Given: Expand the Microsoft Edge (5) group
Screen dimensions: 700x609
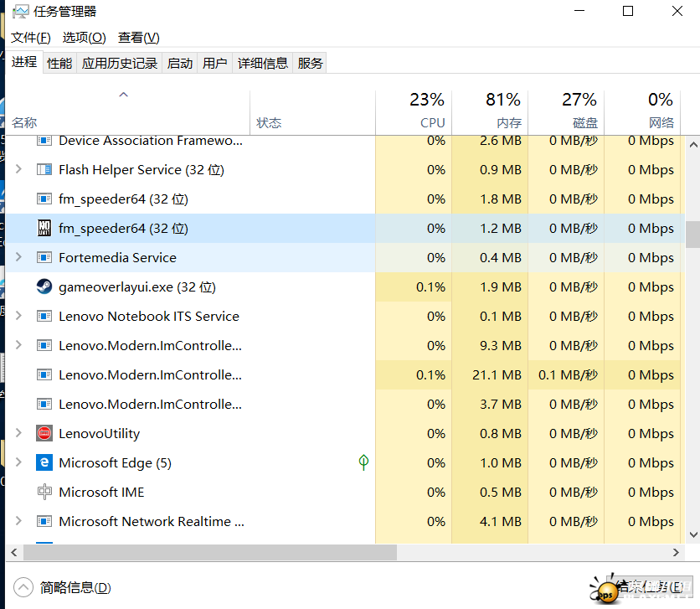Looking at the screenshot, I should click(x=18, y=462).
